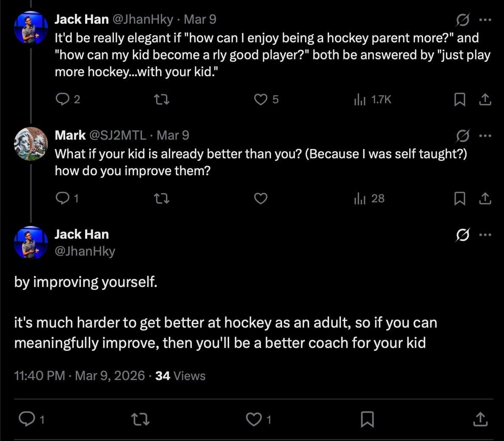Open Mark's profile via @SJ2MTL handle
The height and width of the screenshot is (441, 504).
point(117,135)
